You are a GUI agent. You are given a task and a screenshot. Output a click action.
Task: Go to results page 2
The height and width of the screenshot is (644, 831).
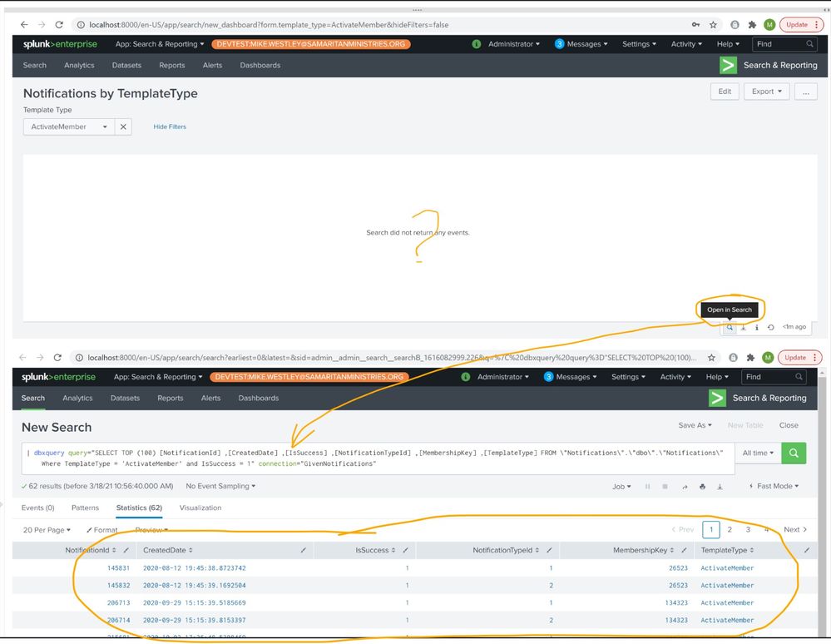tap(730, 530)
